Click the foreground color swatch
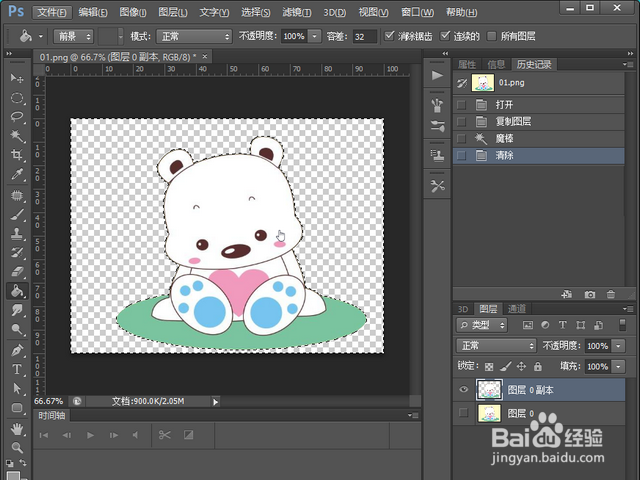 click(x=13, y=476)
